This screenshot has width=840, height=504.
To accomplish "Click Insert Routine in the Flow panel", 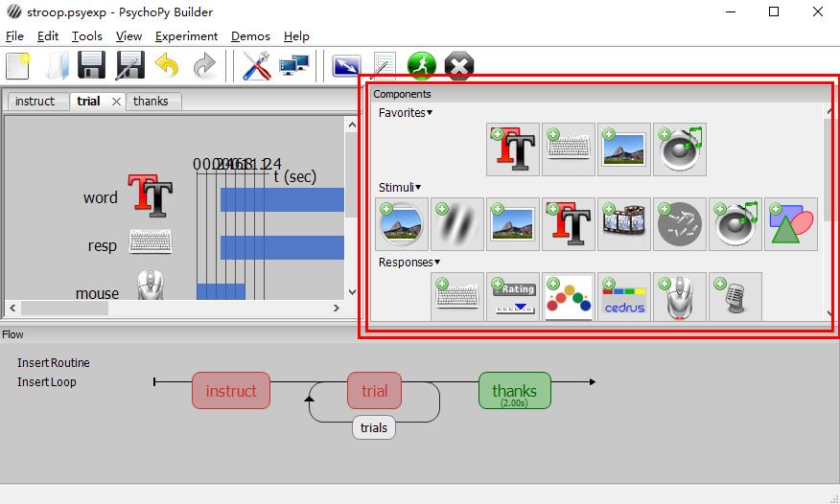I will coord(54,363).
